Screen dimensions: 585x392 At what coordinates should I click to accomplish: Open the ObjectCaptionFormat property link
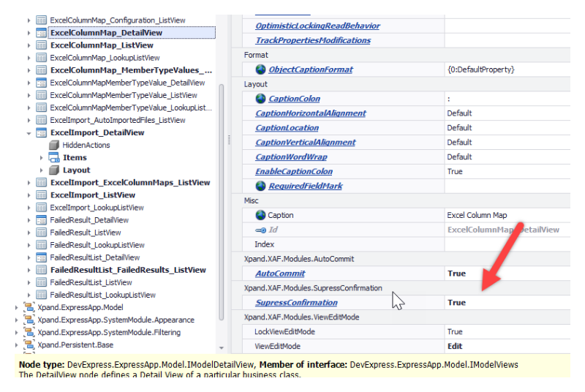coord(310,69)
